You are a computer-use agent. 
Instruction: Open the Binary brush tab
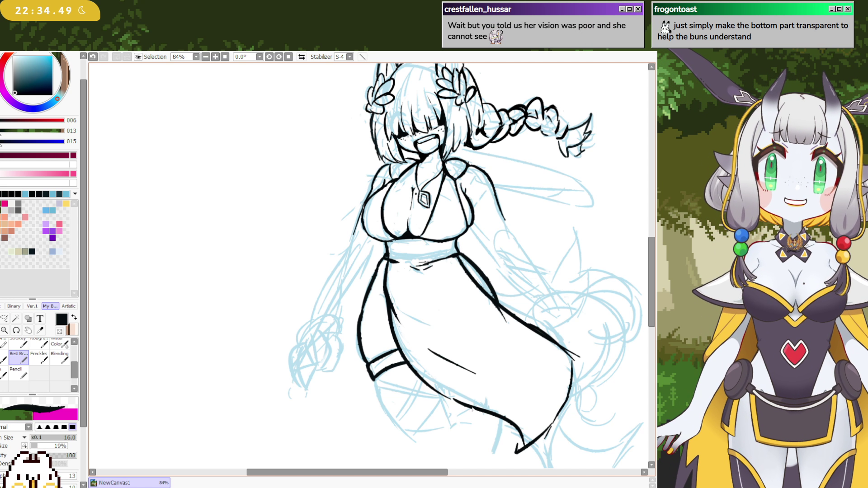pyautogui.click(x=14, y=306)
